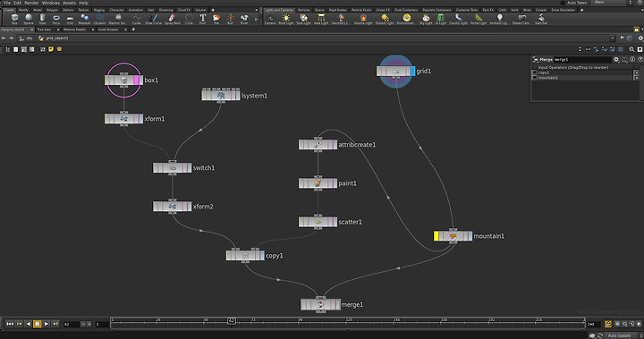
Task: Select the Tube shelf tool
Action: (42, 19)
